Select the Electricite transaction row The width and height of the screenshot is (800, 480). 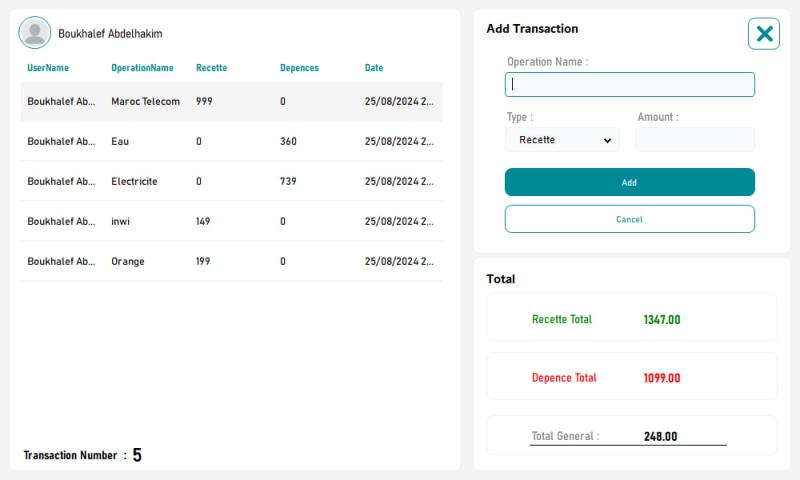pyautogui.click(x=232, y=181)
